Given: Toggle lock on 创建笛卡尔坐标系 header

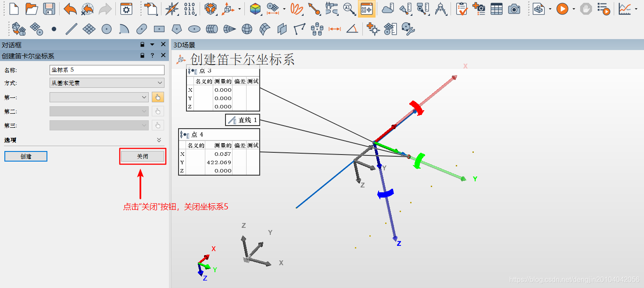Looking at the screenshot, I should click(x=142, y=56).
